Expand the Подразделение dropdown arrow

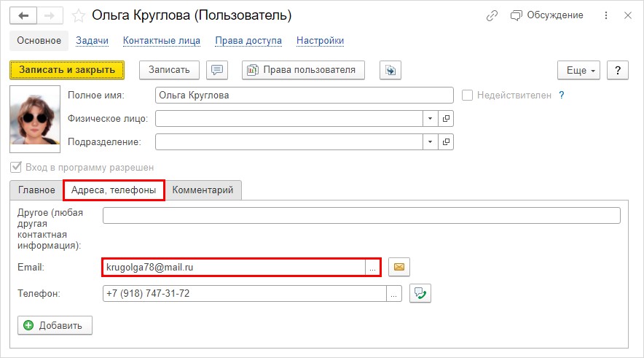[x=430, y=141]
